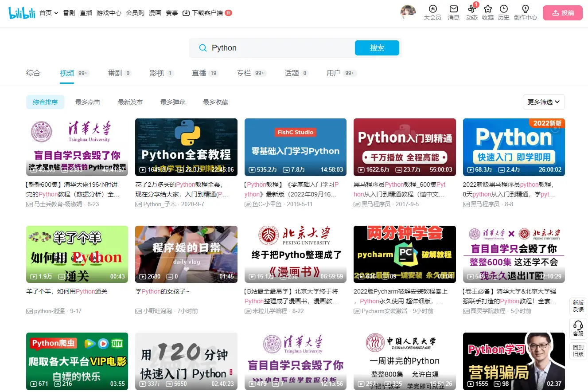The width and height of the screenshot is (588, 392).
Task: Click 新版反馈 feedback button
Action: pyautogui.click(x=578, y=306)
